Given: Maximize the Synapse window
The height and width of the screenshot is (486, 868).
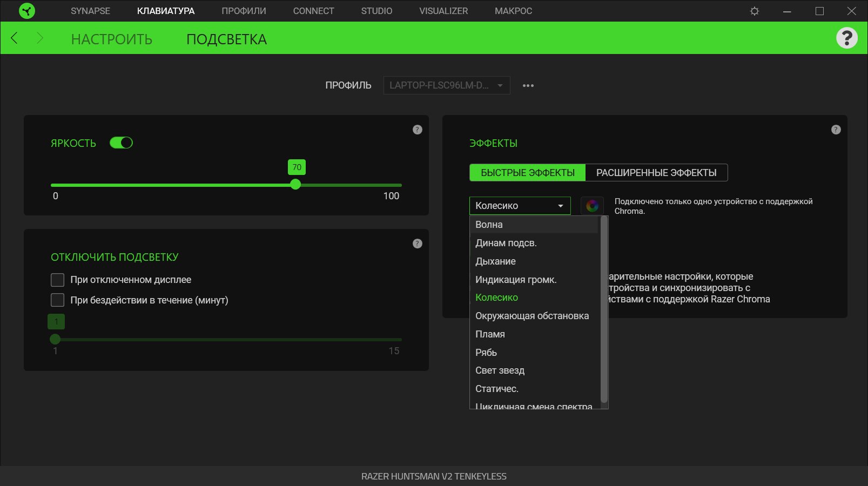Looking at the screenshot, I should pos(819,11).
